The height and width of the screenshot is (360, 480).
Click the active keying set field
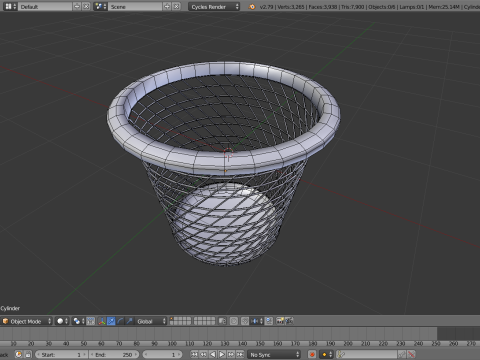[366, 354]
